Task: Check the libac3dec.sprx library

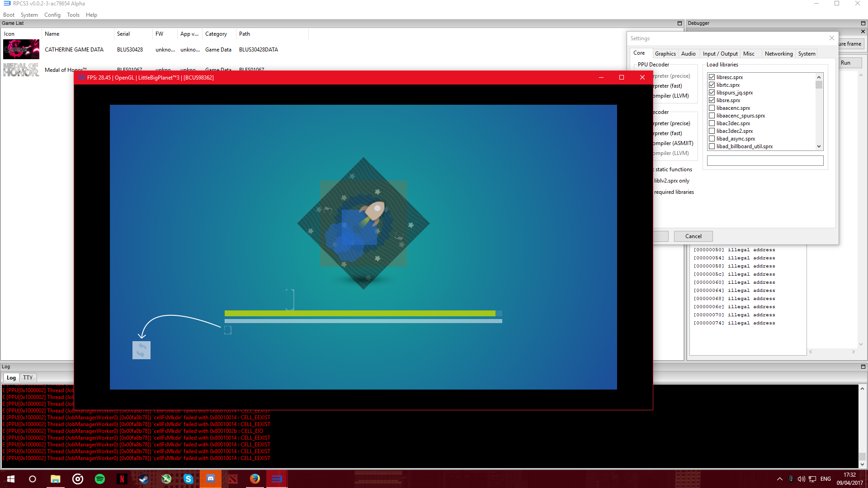Action: coord(712,123)
